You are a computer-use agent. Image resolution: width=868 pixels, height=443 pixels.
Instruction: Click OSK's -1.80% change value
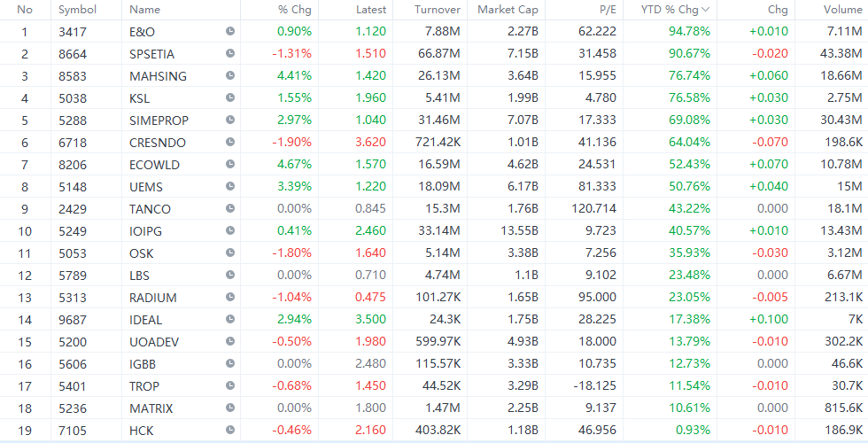click(291, 253)
